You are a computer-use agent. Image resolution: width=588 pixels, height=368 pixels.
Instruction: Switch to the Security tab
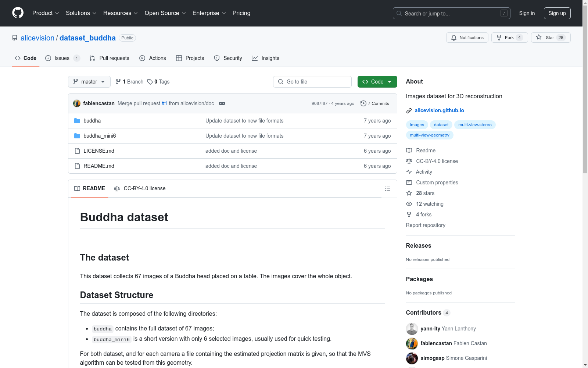[x=228, y=58]
